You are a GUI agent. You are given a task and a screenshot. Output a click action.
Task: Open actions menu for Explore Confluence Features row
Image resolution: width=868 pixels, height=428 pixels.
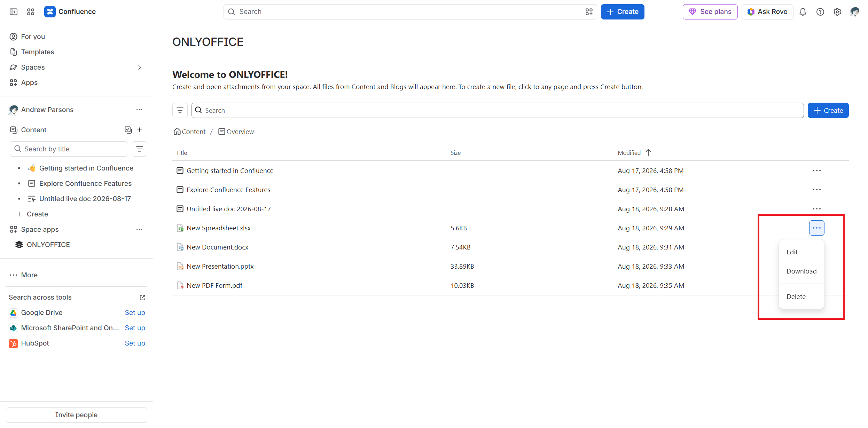816,190
